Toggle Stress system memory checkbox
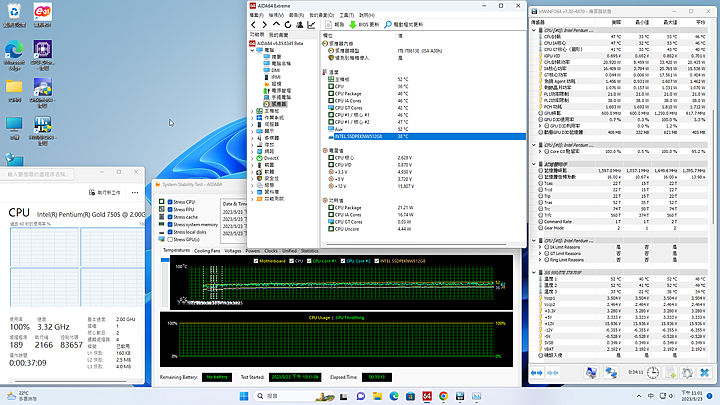Image resolution: width=720 pixels, height=405 pixels. (170, 225)
